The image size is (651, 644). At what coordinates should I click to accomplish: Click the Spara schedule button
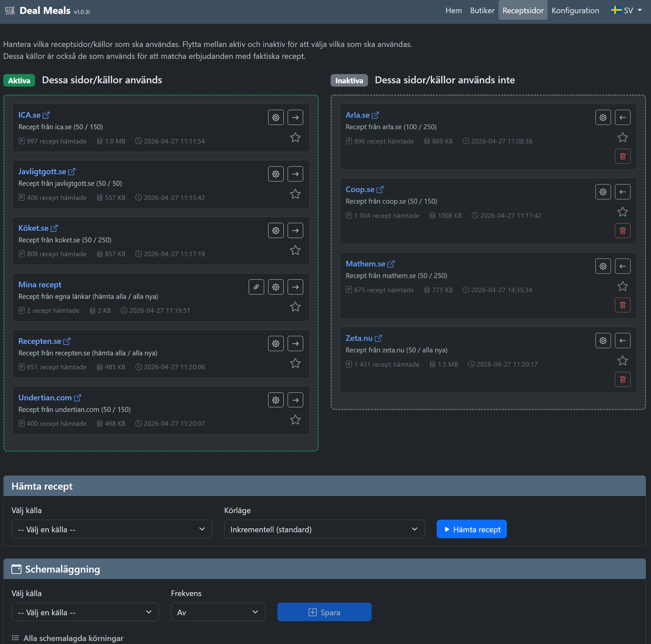(x=324, y=612)
